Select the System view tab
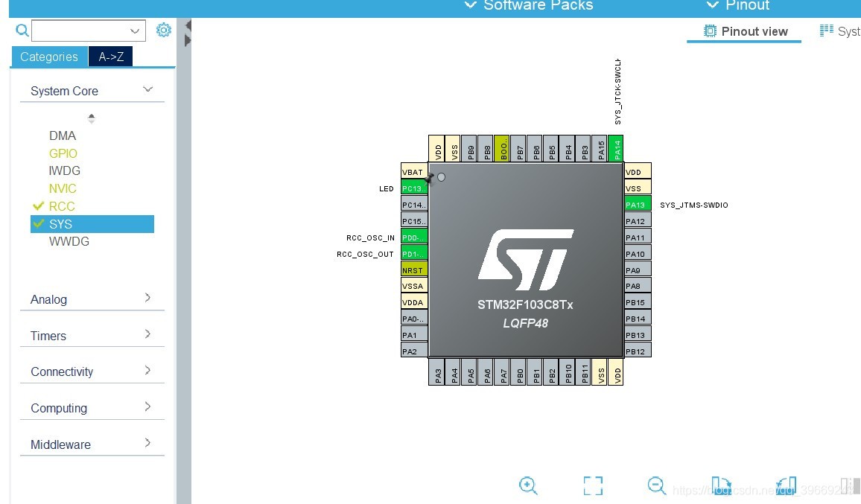The width and height of the screenshot is (861, 504). pos(839,31)
